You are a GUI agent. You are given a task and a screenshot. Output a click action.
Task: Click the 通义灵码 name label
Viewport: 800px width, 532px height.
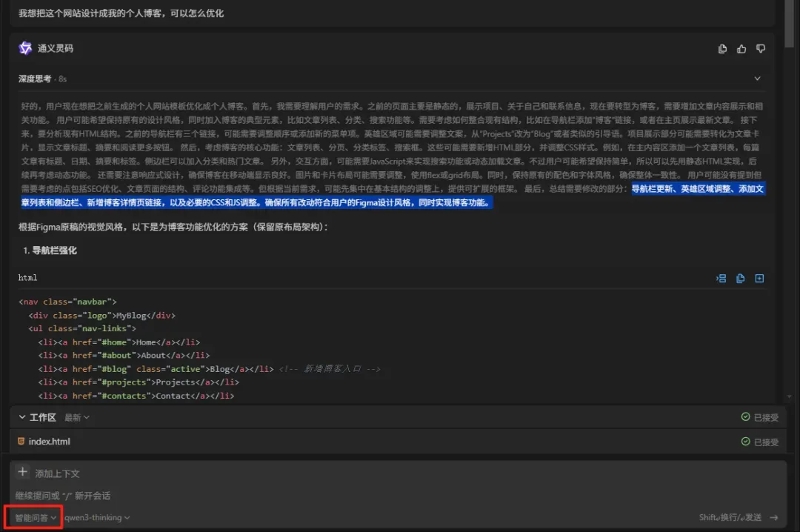[x=55, y=48]
